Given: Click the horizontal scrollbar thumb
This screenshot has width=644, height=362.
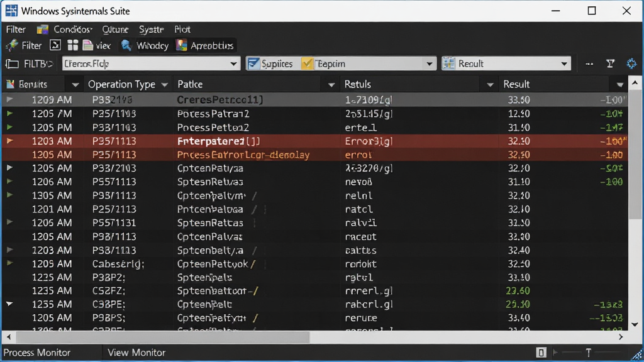Looking at the screenshot, I should point(163,337).
